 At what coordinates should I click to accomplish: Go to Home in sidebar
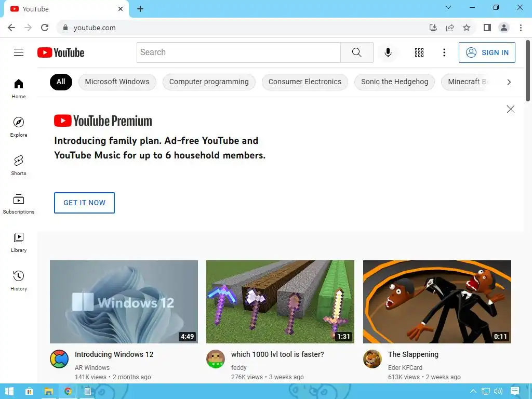point(19,88)
